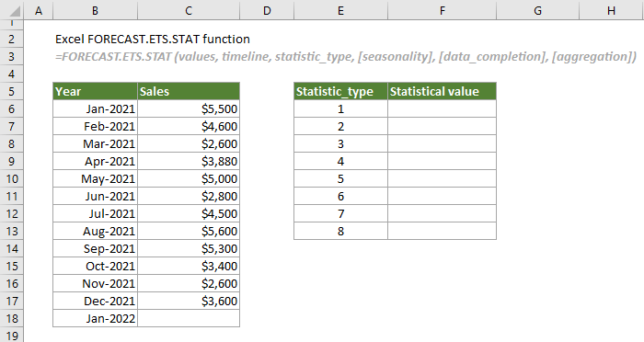This screenshot has width=644, height=342.
Task: Select the Sep-2021 cell
Action: coord(96,248)
